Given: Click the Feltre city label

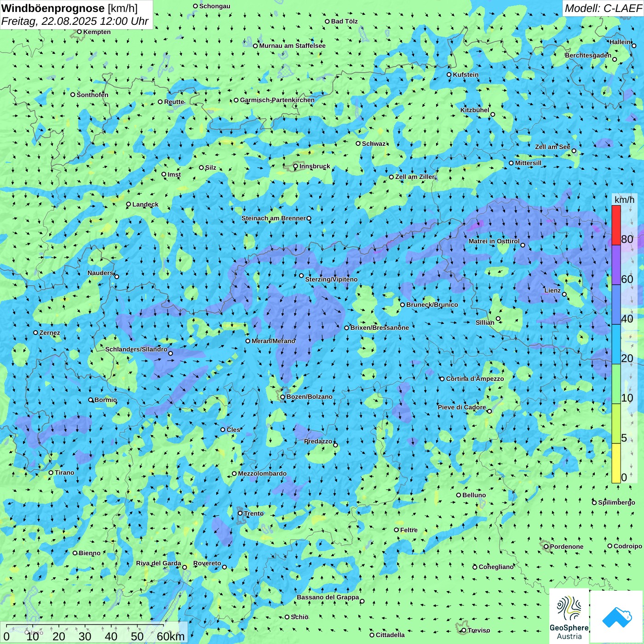Looking at the screenshot, I should [x=408, y=530].
